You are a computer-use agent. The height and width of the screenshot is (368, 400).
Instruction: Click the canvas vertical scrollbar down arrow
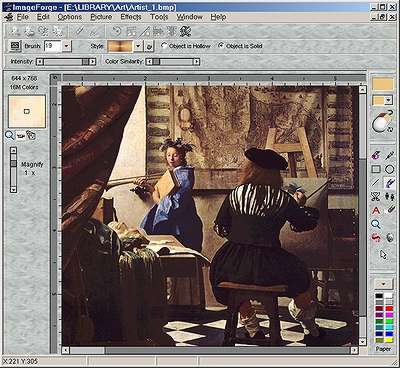point(363,342)
